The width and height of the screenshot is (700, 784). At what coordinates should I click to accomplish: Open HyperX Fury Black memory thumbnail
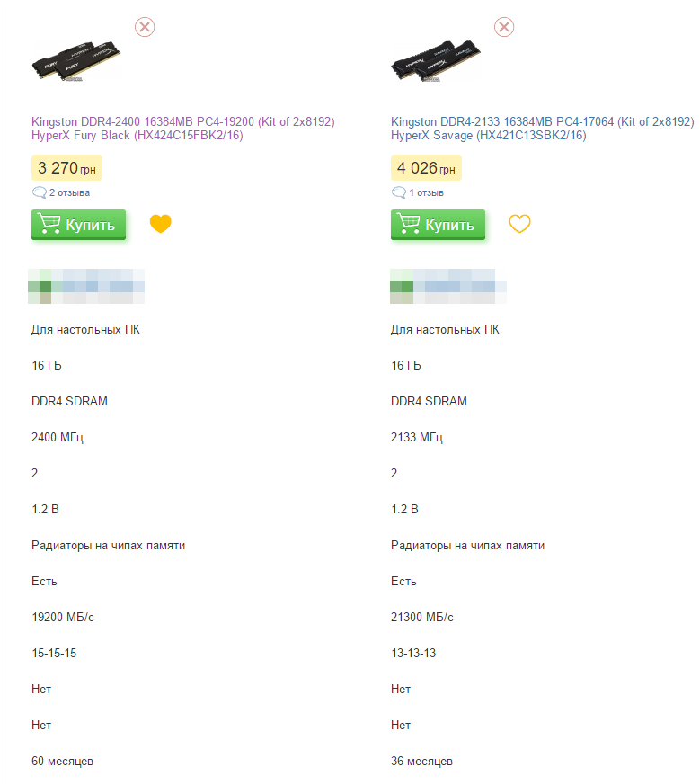76,61
